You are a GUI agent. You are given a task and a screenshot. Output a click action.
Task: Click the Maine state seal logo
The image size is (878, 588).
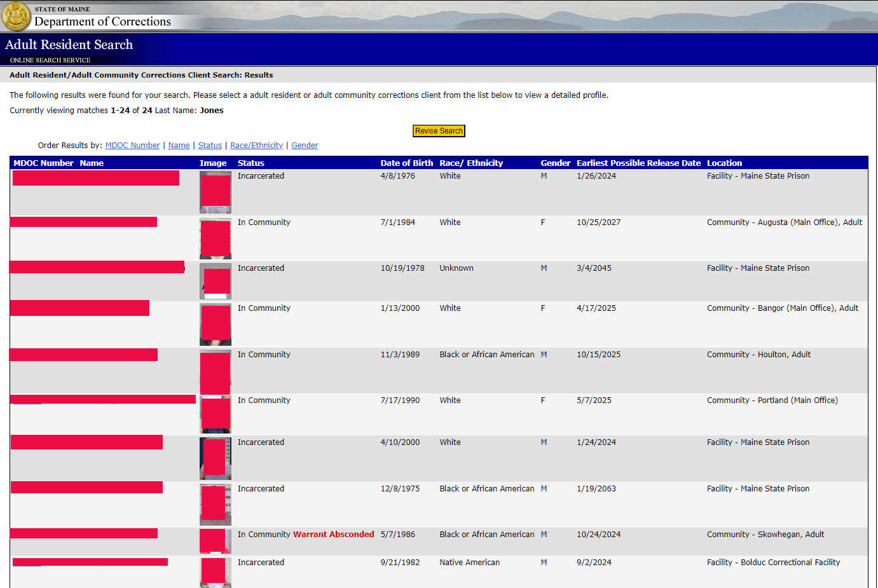pos(15,16)
